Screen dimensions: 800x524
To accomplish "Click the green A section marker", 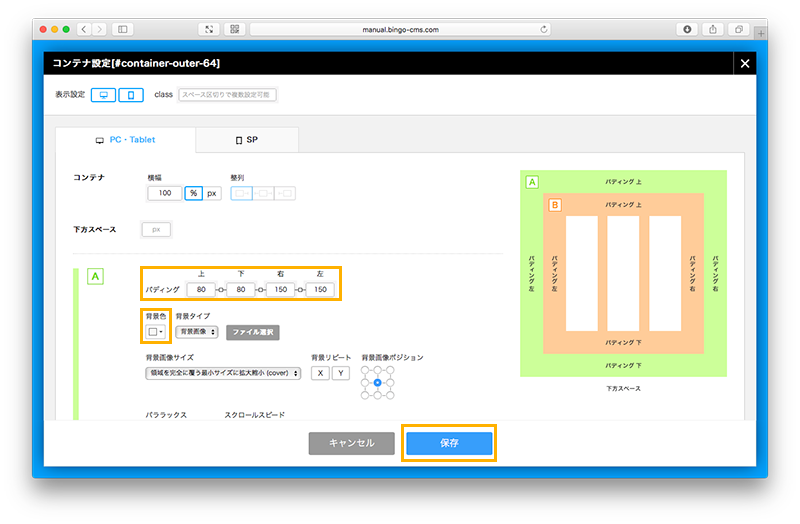I will [x=95, y=277].
